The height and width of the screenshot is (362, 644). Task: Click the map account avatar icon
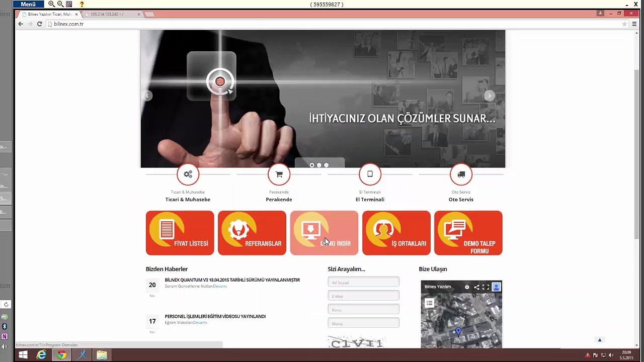click(496, 287)
